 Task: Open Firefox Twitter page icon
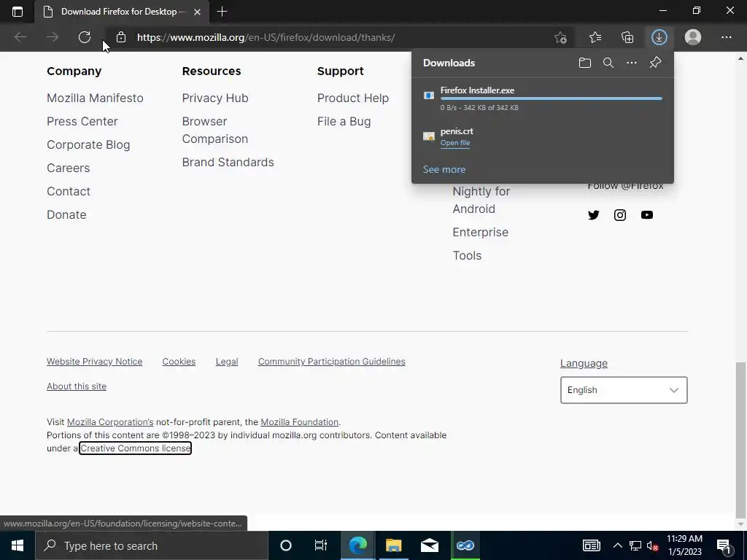594,215
